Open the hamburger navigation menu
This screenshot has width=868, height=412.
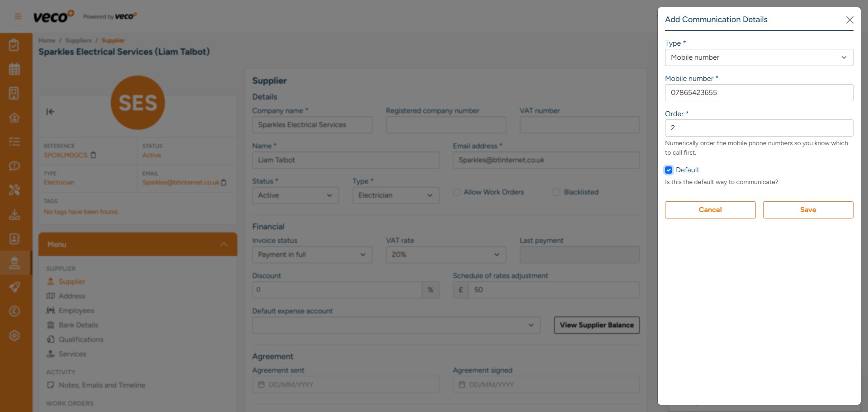(18, 16)
